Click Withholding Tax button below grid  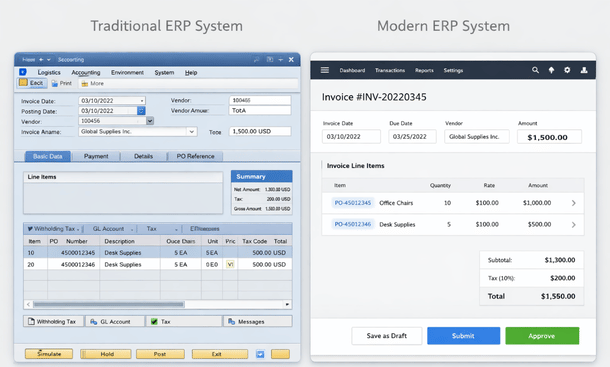pos(53,321)
